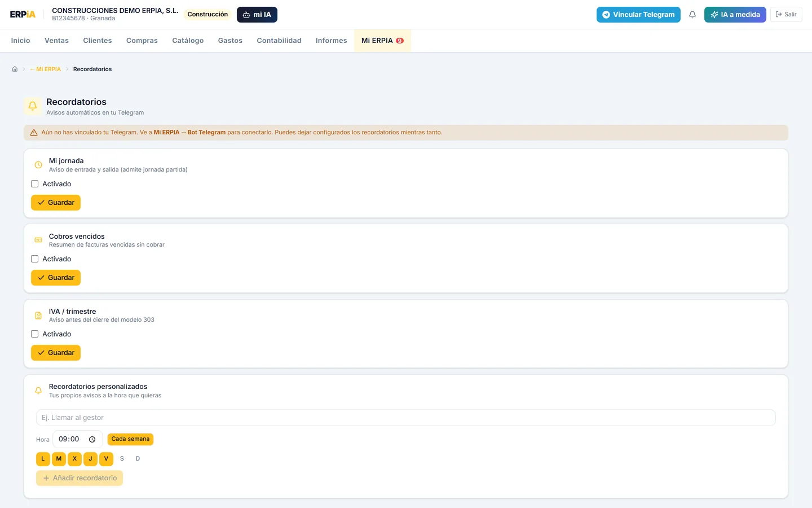
Task: Click the warning triangle icon in Telegram alert
Action: click(34, 133)
